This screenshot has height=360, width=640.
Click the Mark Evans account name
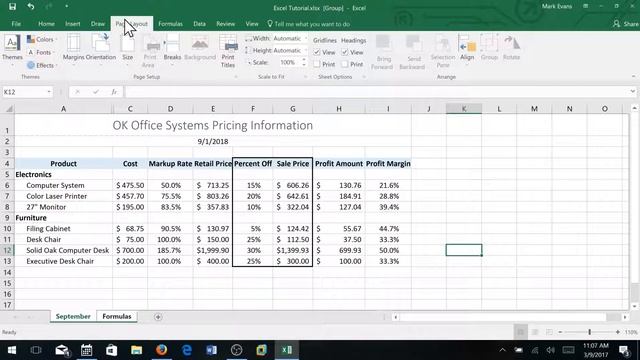pyautogui.click(x=557, y=7)
